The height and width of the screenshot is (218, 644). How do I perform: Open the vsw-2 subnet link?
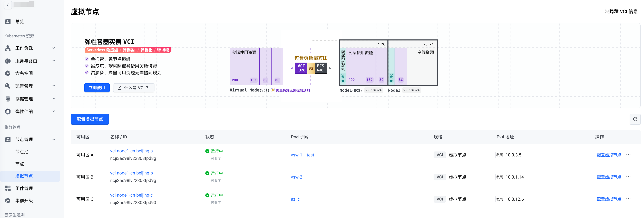[296, 177]
